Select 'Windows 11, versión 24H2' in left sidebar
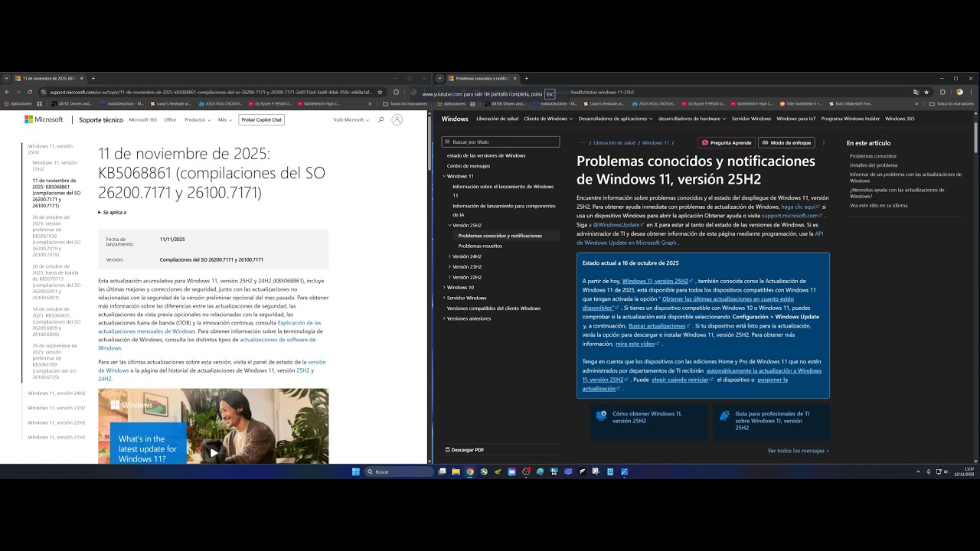This screenshot has width=980, height=551. click(x=57, y=393)
